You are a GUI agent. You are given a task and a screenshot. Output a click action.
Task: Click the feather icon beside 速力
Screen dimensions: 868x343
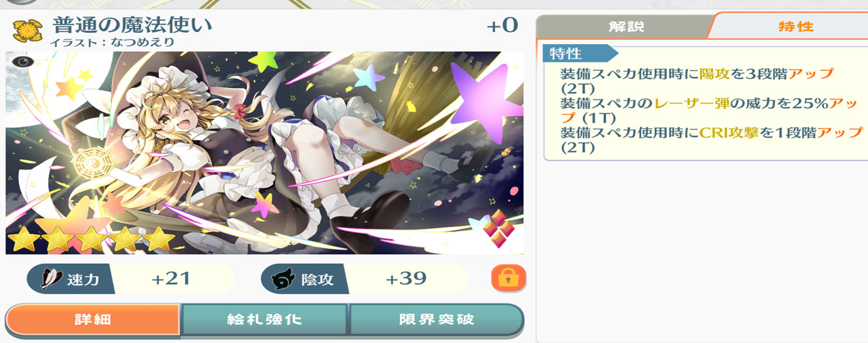coord(51,279)
